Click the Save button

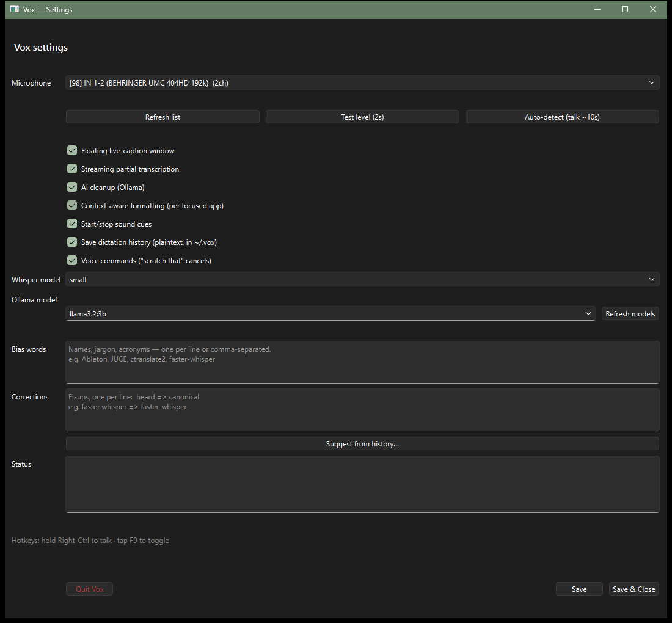point(579,589)
